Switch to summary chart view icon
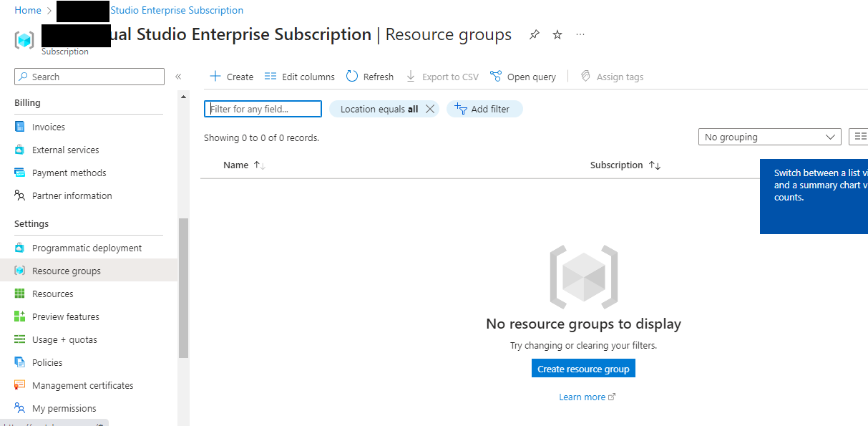868x426 pixels. tap(859, 136)
